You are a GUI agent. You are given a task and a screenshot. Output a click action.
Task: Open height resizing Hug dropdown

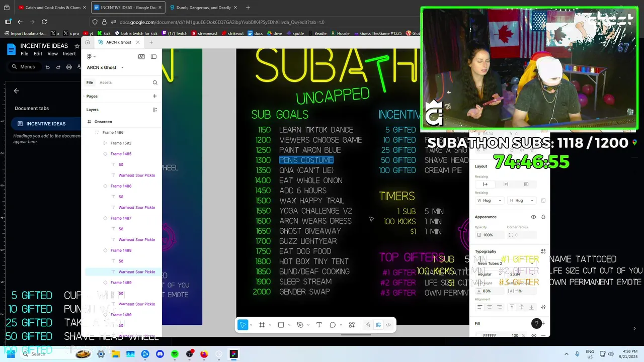(522, 201)
